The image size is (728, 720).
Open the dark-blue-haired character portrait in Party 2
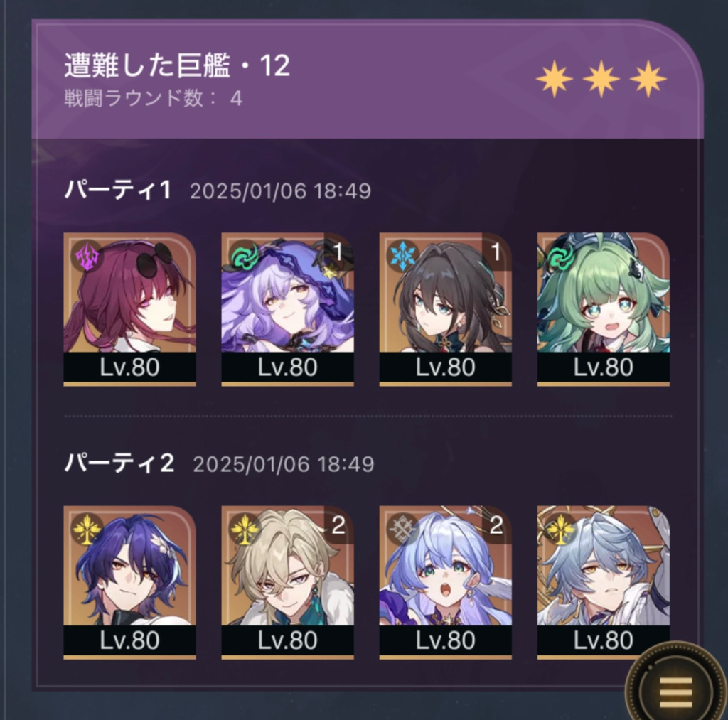pyautogui.click(x=129, y=582)
